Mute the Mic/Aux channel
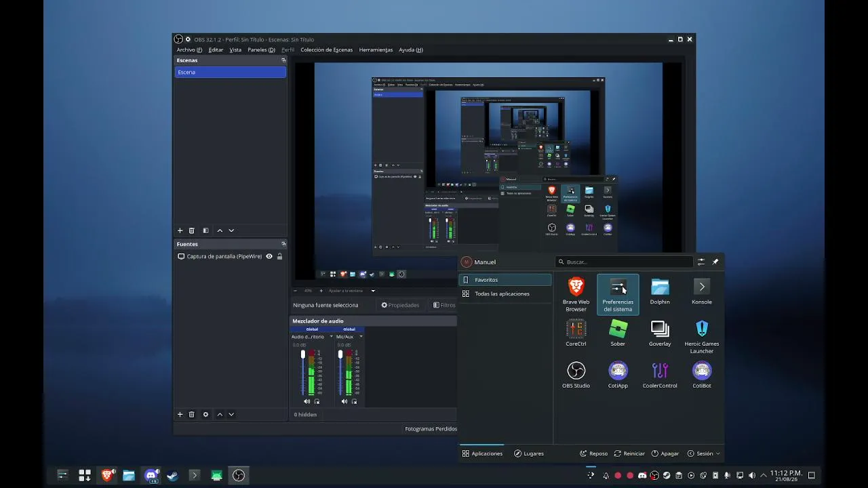 point(344,401)
